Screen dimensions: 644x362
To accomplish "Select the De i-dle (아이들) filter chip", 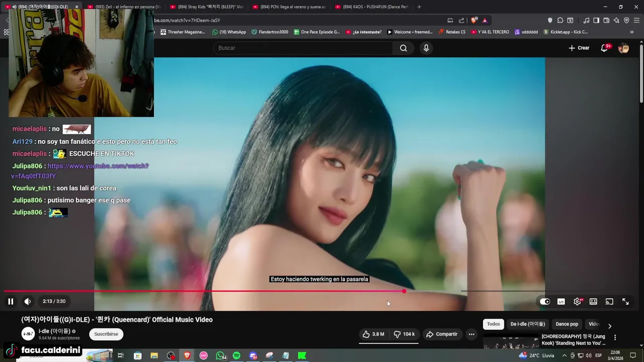I will [x=528, y=324].
